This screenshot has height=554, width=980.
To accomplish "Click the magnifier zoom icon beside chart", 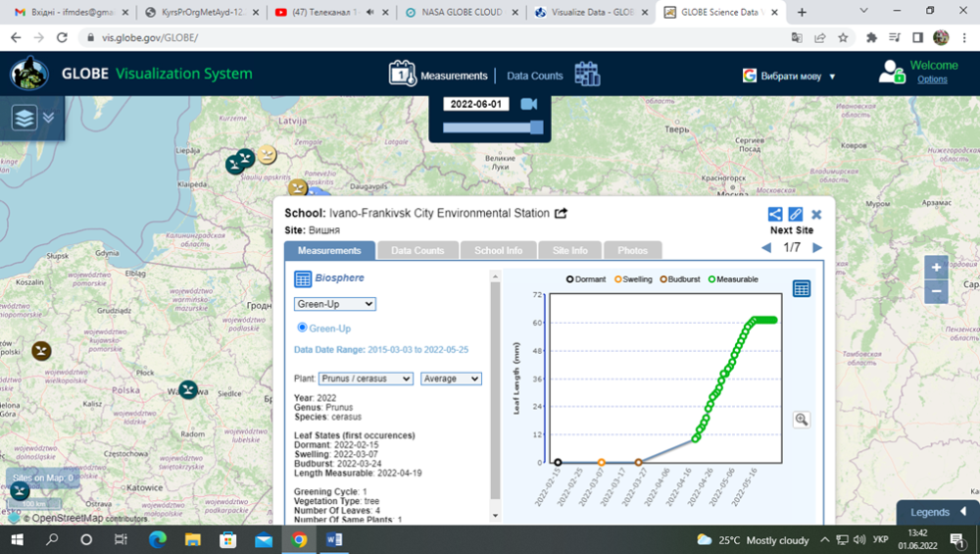I will [802, 420].
